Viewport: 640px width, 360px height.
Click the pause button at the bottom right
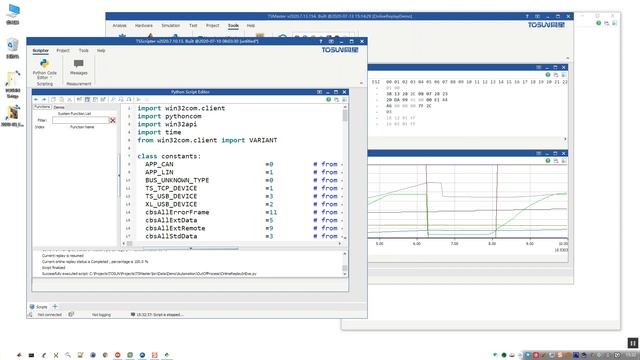(x=633, y=343)
